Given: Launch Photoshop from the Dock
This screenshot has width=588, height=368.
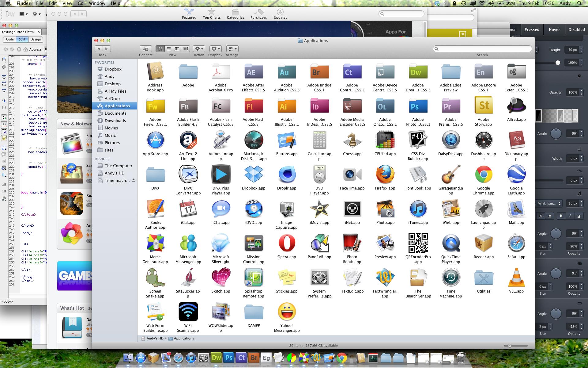Looking at the screenshot, I should [228, 358].
